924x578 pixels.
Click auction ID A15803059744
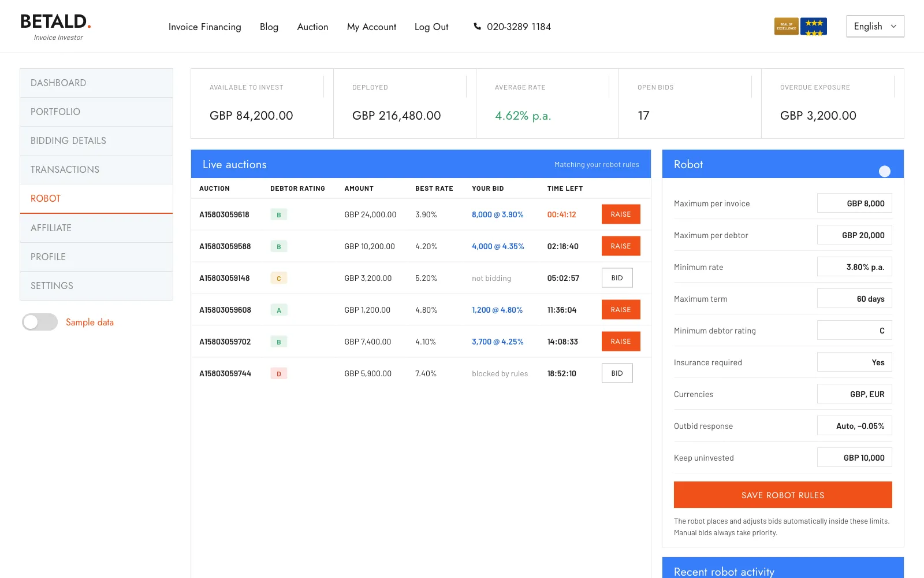pos(225,373)
